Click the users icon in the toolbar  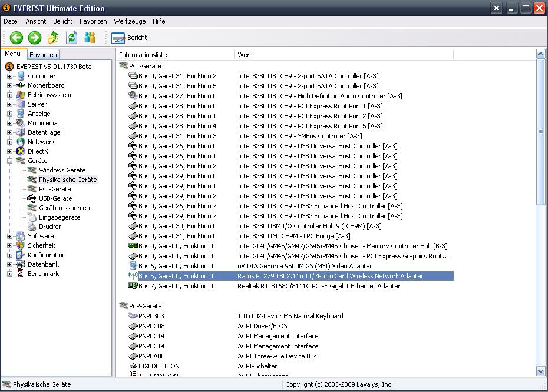pyautogui.click(x=90, y=38)
